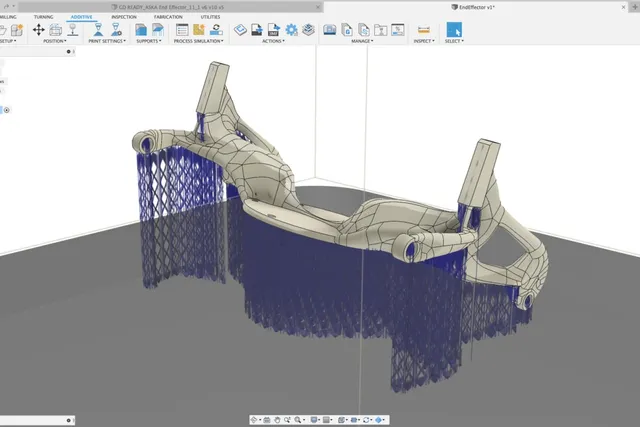This screenshot has width=640, height=427.
Task: Click the redo arrow in the title bar
Action: (x=7, y=7)
